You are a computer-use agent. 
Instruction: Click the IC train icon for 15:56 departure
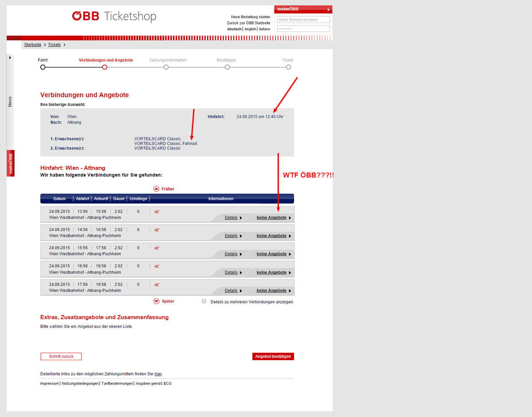(x=156, y=248)
